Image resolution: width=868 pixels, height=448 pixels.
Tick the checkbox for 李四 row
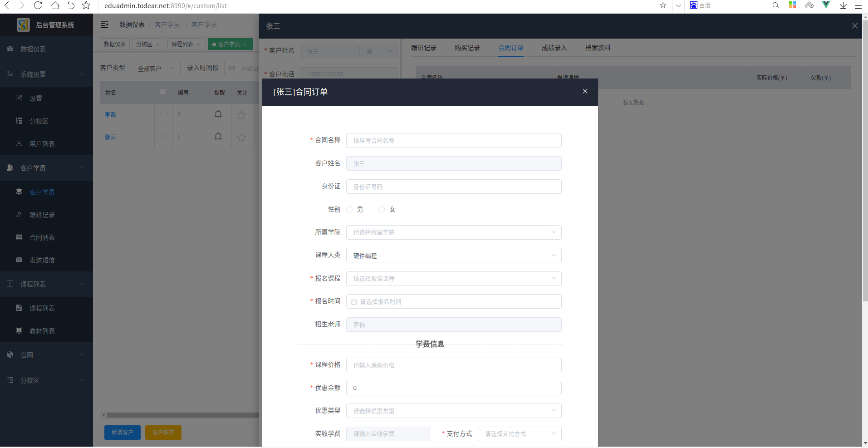pyautogui.click(x=164, y=114)
